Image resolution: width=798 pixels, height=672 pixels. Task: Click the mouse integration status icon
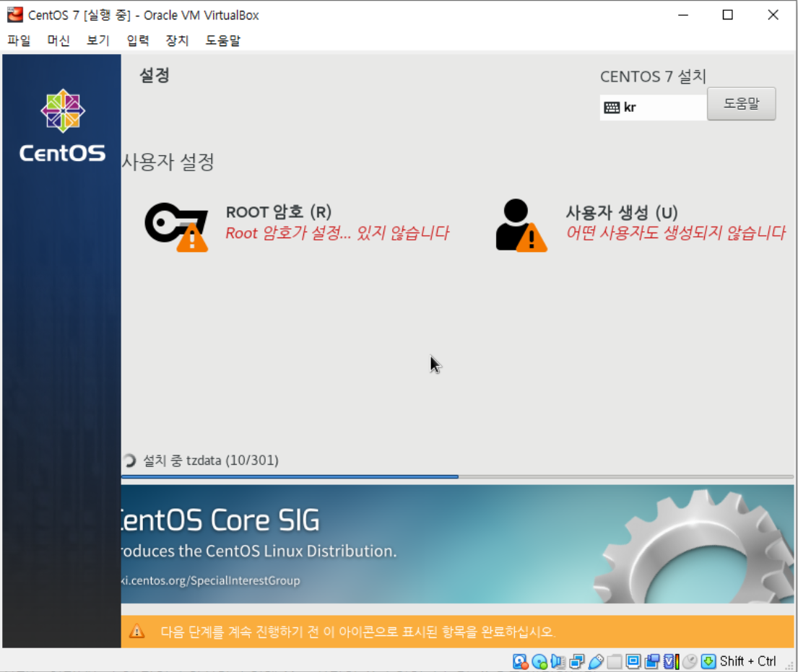click(x=690, y=661)
